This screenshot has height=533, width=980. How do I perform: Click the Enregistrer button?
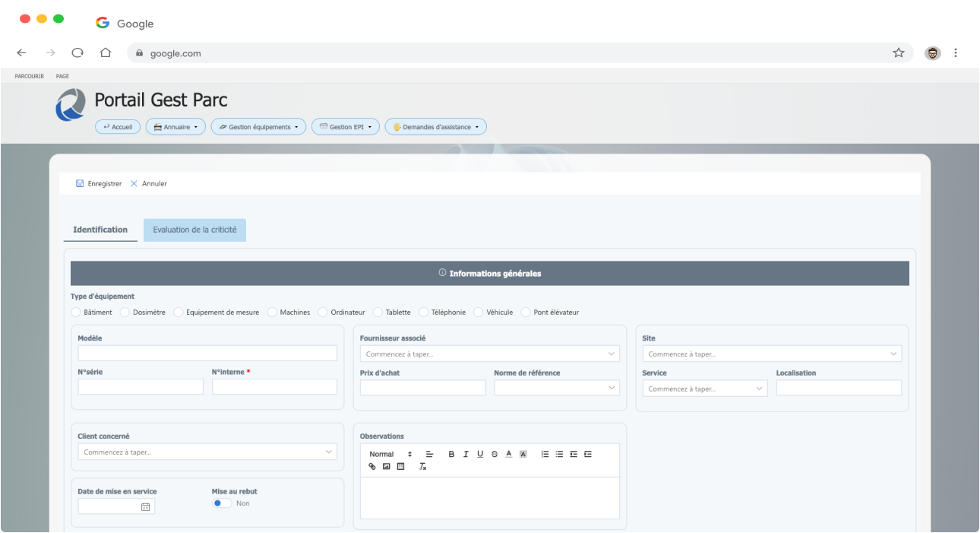pyautogui.click(x=99, y=183)
